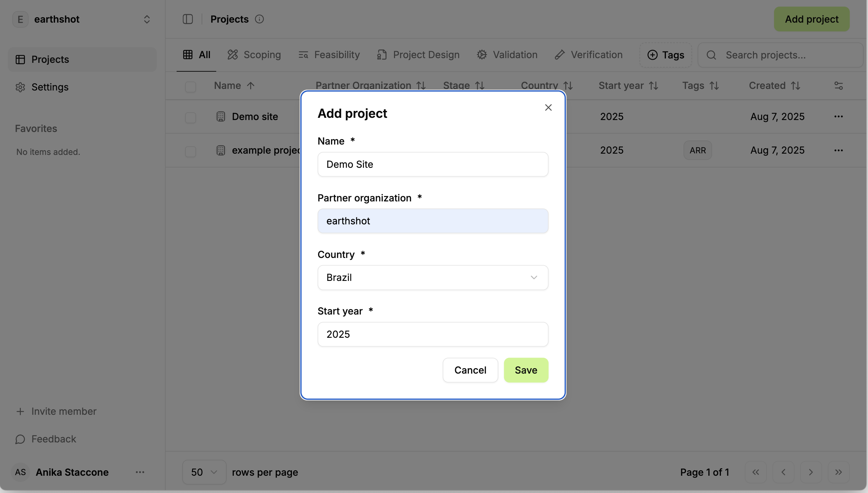
Task: Check the example project row checkbox
Action: click(190, 151)
